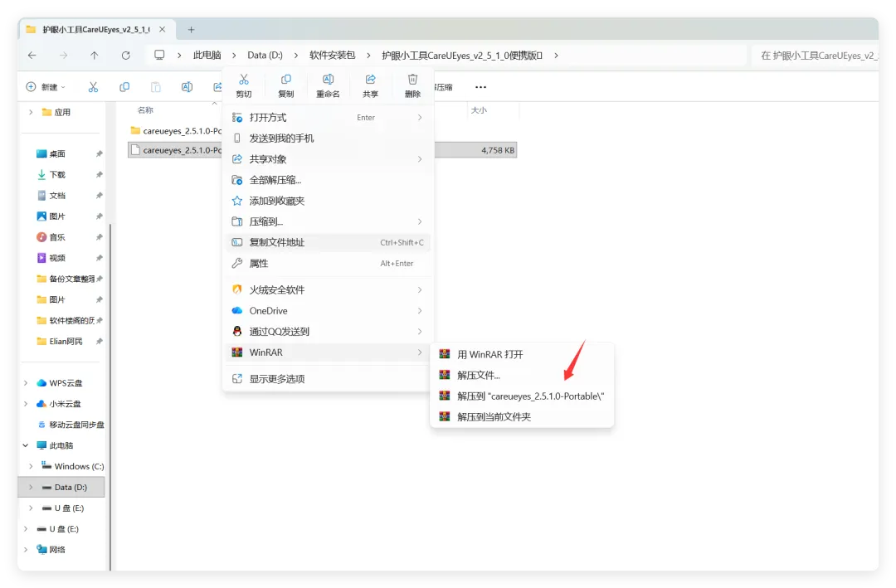The height and width of the screenshot is (588, 896).
Task: Open 桌面 in the sidebar
Action: (57, 153)
